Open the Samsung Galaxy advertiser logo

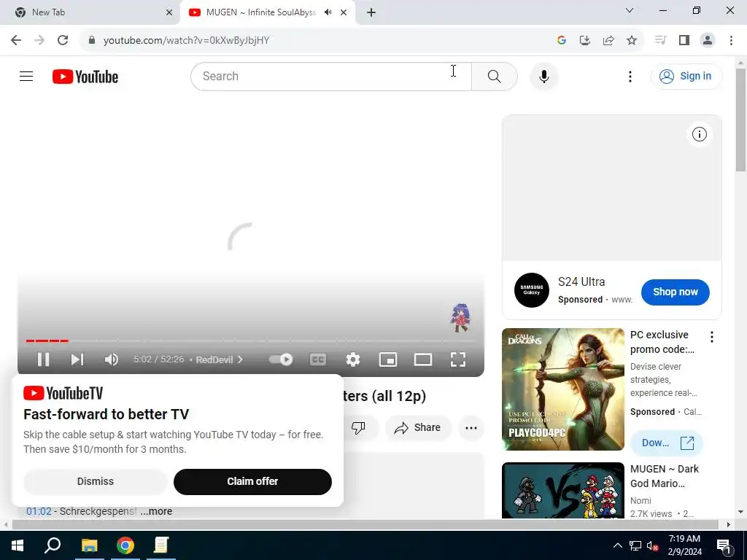(532, 290)
